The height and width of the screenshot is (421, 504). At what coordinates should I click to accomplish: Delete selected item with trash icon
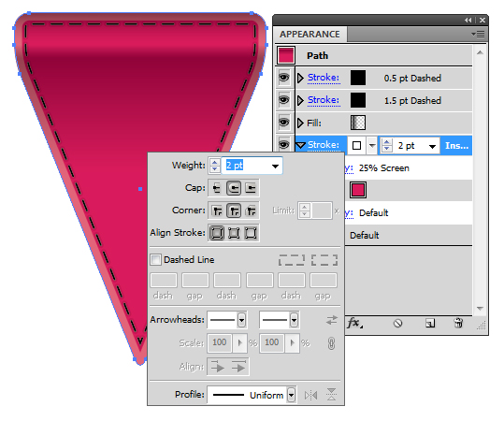[x=458, y=323]
